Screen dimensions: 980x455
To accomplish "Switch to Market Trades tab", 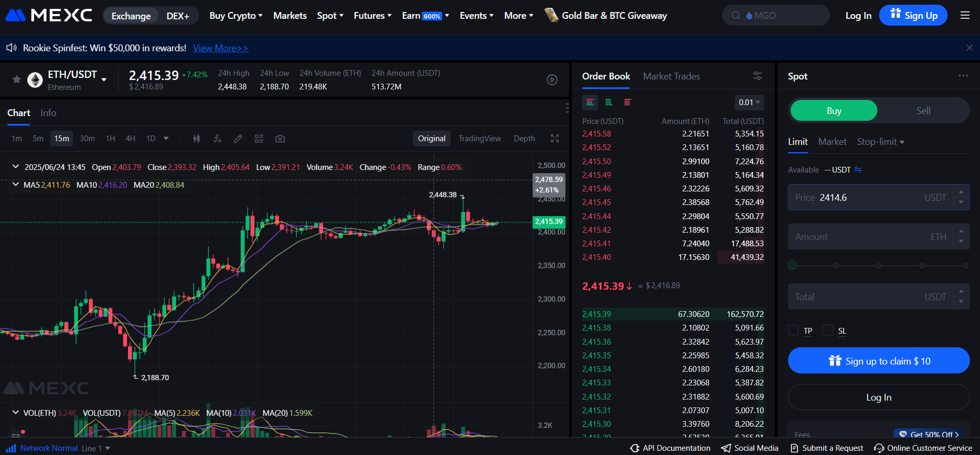I will (671, 76).
